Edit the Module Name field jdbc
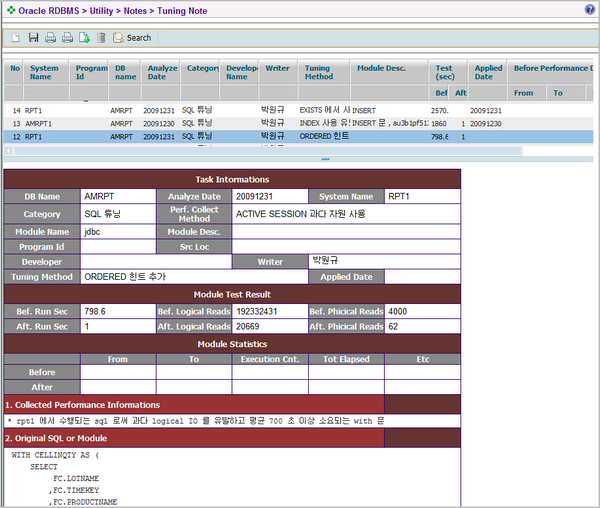Viewport: 600px width, 508px height. coord(118,232)
